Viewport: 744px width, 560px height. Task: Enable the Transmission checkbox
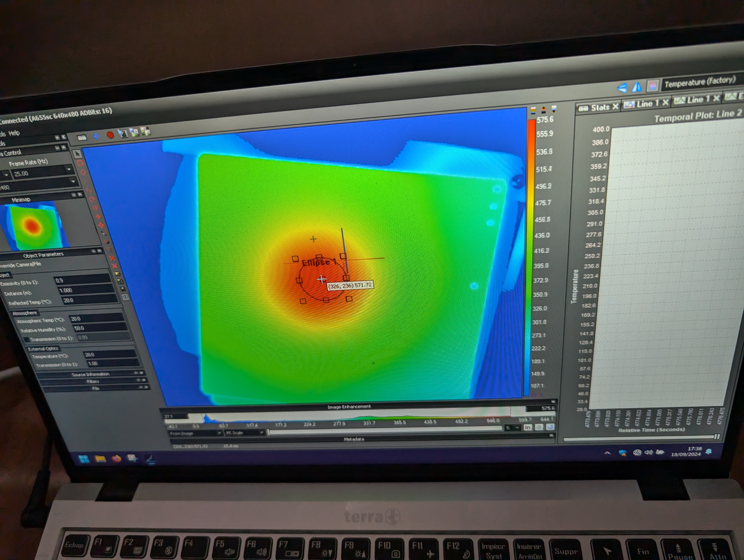(x=27, y=339)
